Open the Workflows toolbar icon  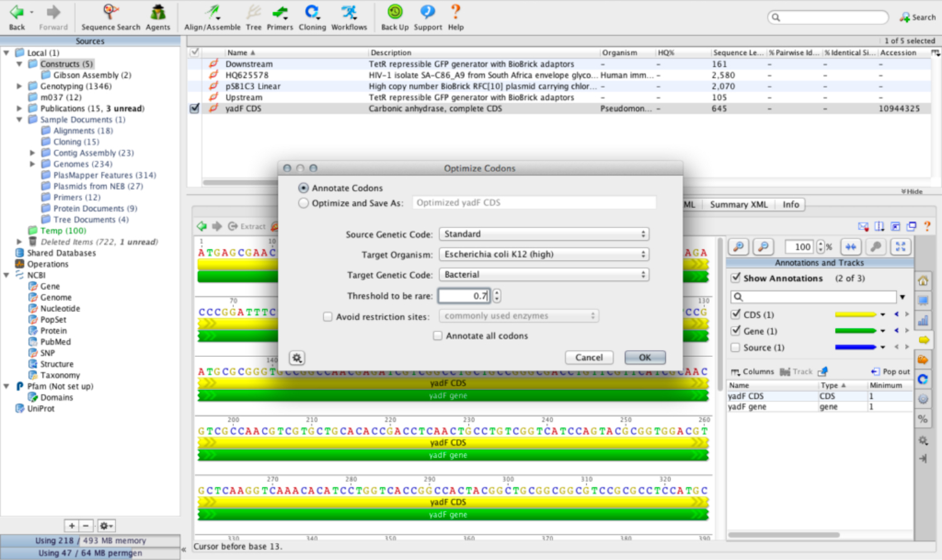(x=349, y=17)
